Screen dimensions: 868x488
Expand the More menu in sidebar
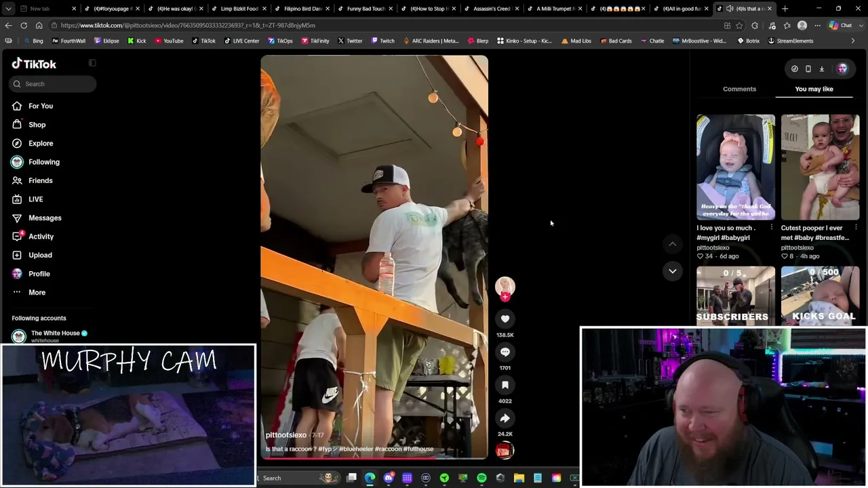pos(37,292)
